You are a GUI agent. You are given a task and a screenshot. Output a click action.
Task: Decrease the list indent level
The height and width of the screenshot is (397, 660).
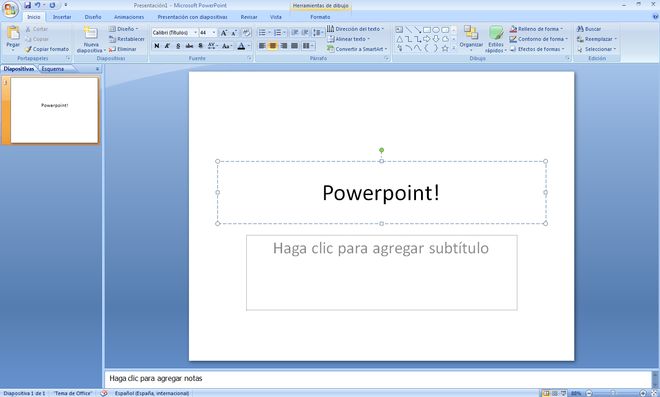(295, 32)
